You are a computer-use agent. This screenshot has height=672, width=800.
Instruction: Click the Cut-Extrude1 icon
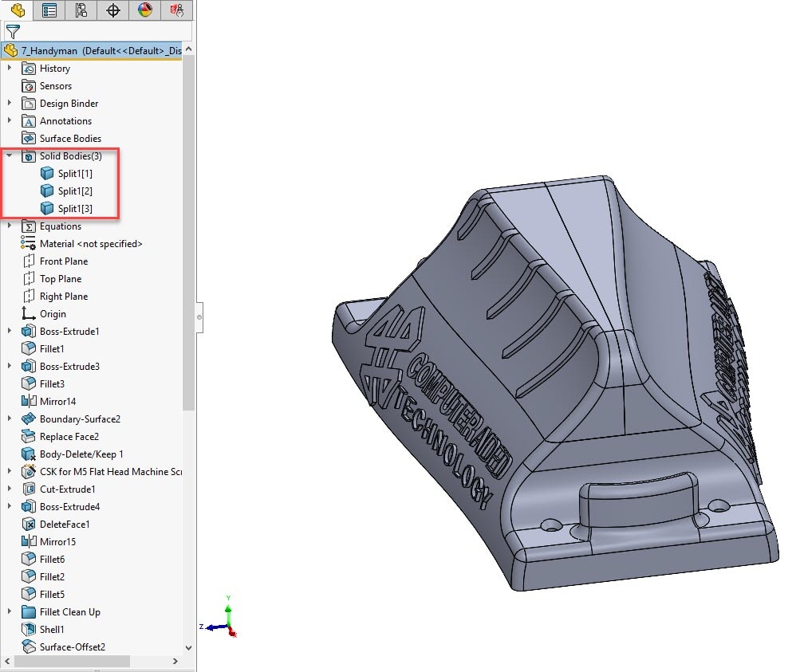click(x=29, y=489)
